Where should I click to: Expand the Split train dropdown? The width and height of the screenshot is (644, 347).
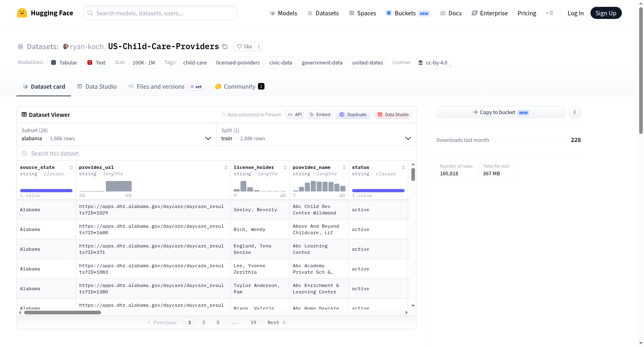click(x=316, y=134)
